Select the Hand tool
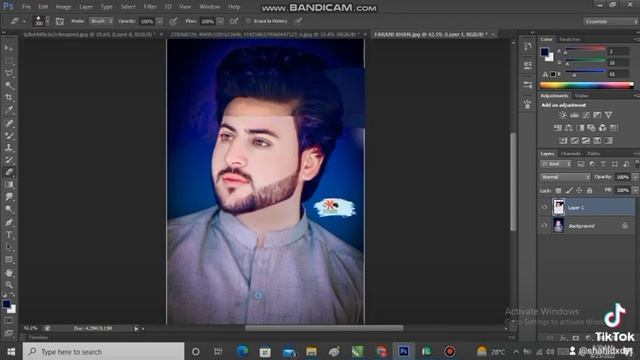 [x=9, y=273]
